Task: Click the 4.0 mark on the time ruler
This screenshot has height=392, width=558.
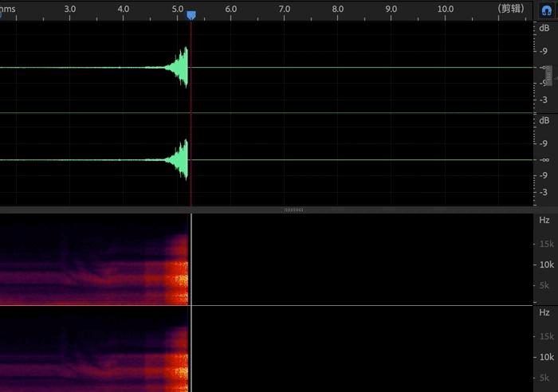Action: coord(124,9)
